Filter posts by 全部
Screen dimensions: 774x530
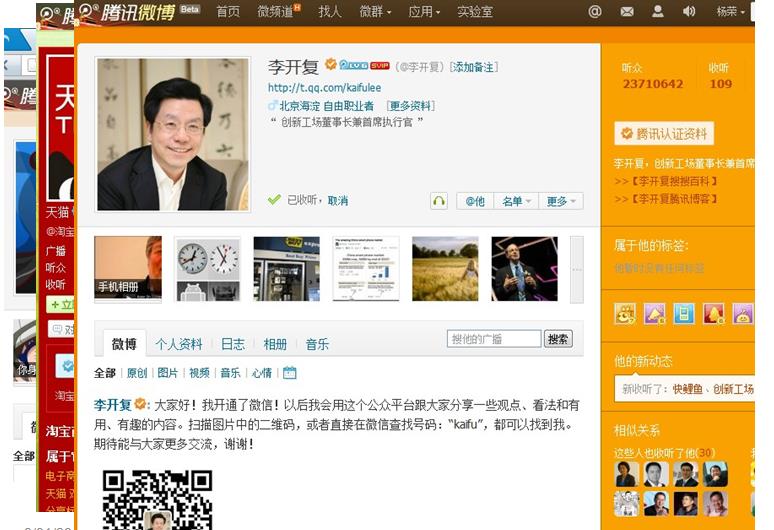coord(105,373)
